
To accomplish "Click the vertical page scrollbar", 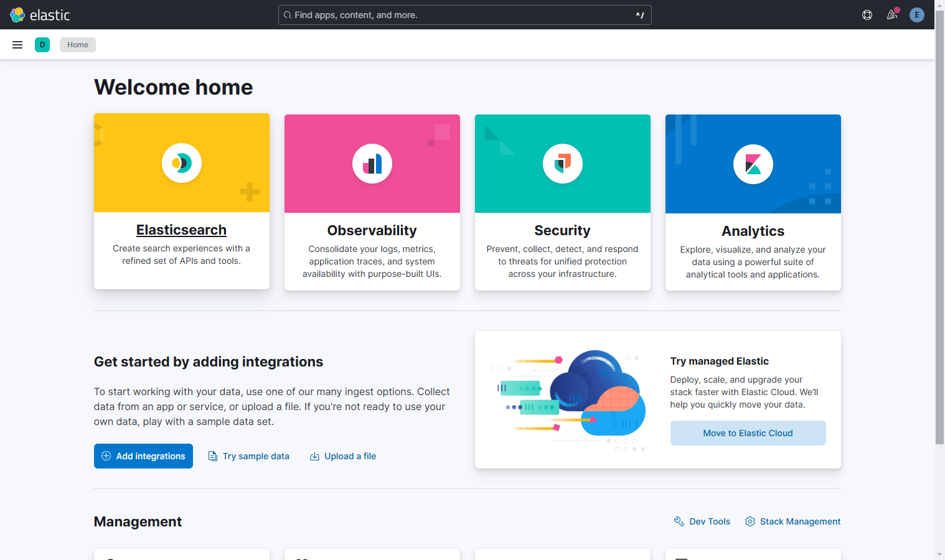I will coord(940,227).
